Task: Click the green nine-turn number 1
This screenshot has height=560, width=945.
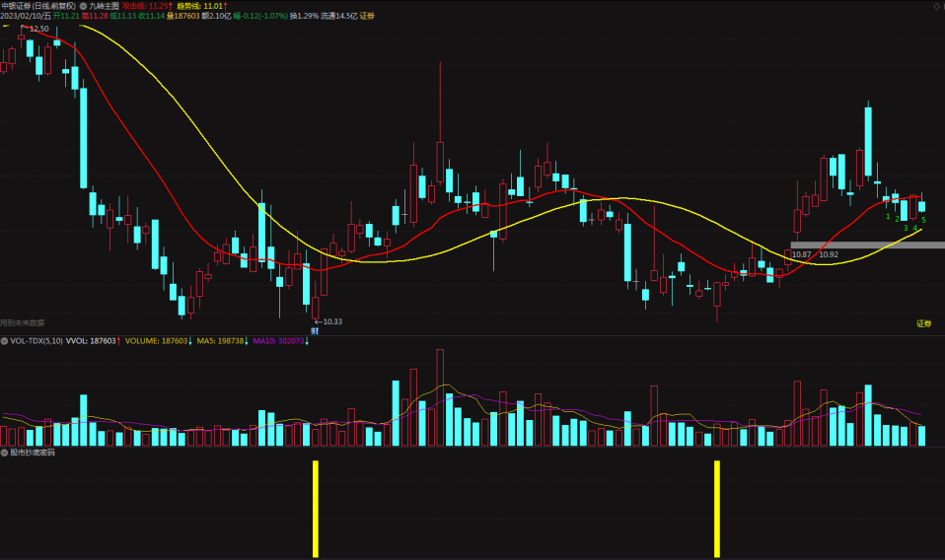Action: coord(888,216)
